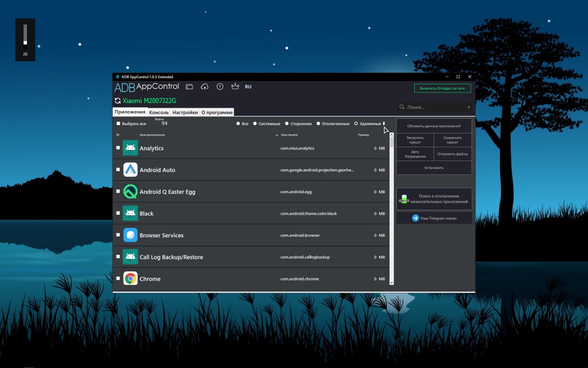This screenshot has height=368, width=588.
Task: Click package name com.android.egg
Action: (x=296, y=192)
